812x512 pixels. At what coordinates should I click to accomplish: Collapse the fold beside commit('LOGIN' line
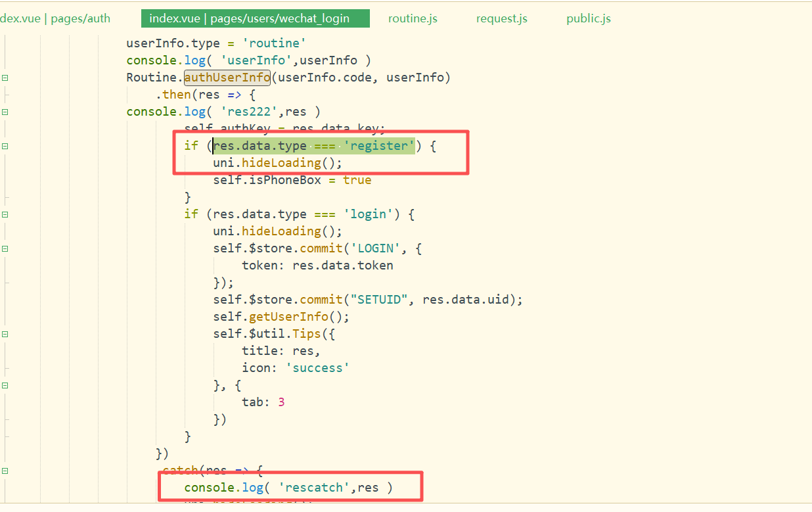[x=5, y=248]
